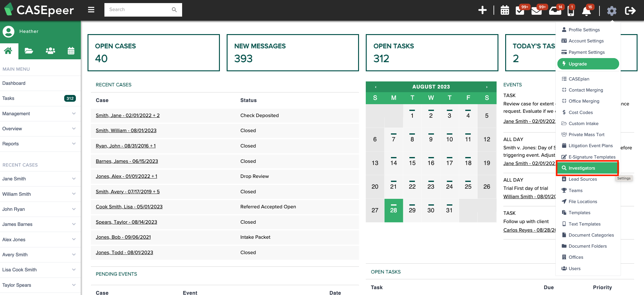Click the search magnifier icon
The width and height of the screenshot is (644, 295).
coord(174,10)
